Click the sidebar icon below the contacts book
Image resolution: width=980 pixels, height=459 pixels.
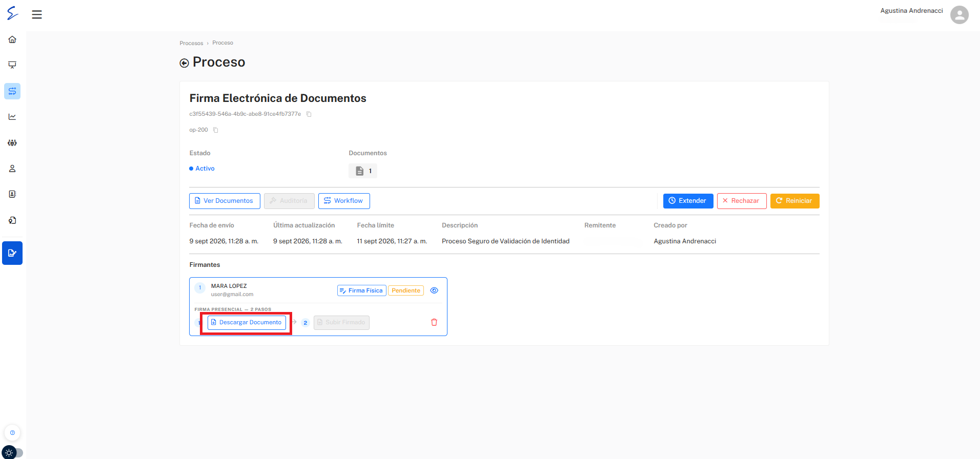[x=12, y=220]
